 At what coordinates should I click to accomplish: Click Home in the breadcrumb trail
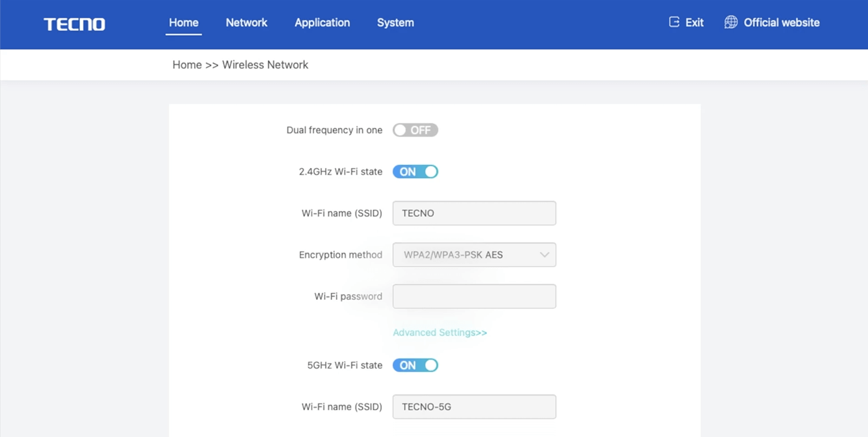click(x=187, y=65)
